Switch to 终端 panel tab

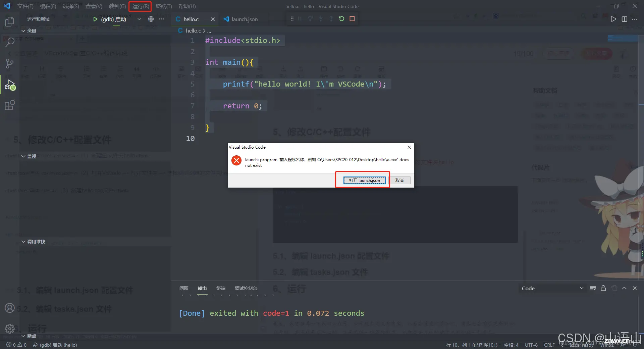(x=221, y=288)
